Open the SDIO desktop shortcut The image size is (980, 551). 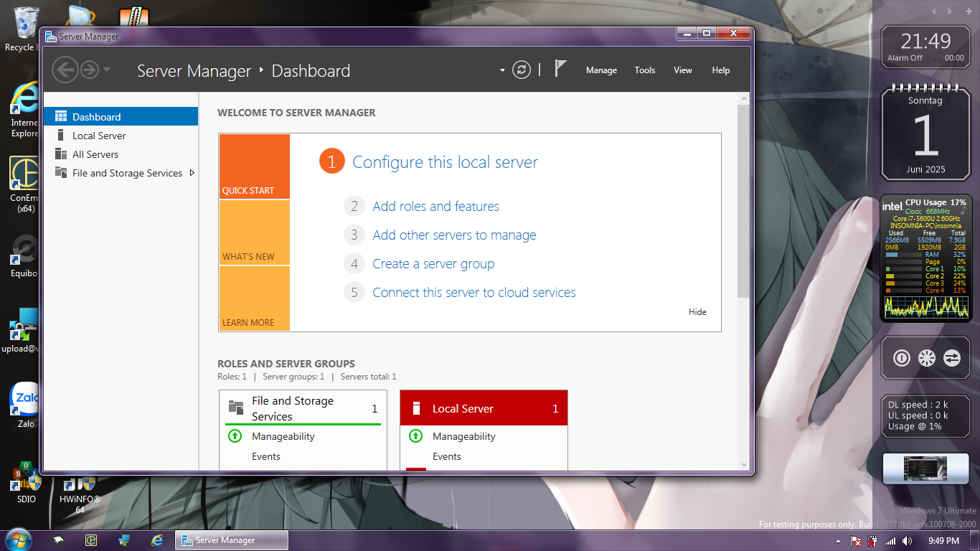click(x=26, y=482)
